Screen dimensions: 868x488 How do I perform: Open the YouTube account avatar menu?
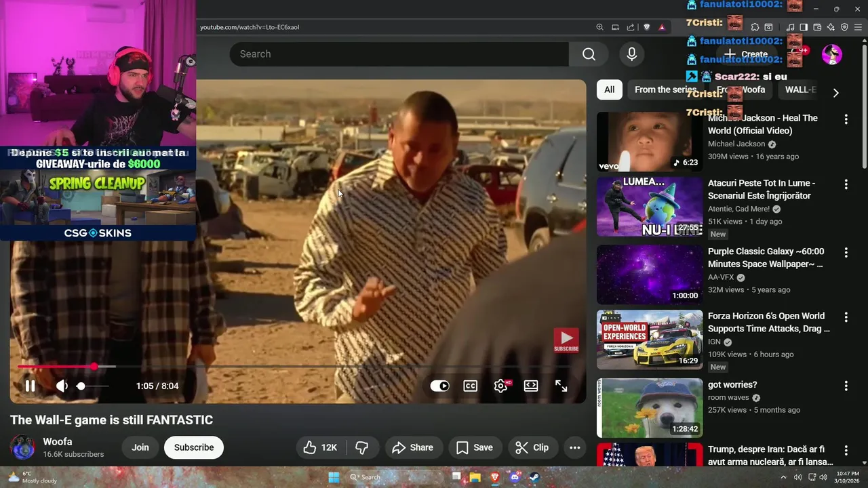pos(832,54)
